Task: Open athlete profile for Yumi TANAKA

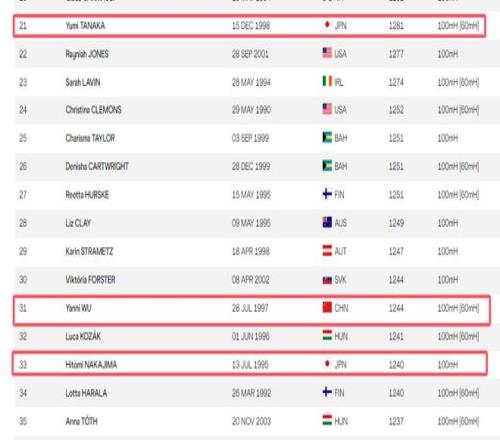Action: tap(85, 26)
